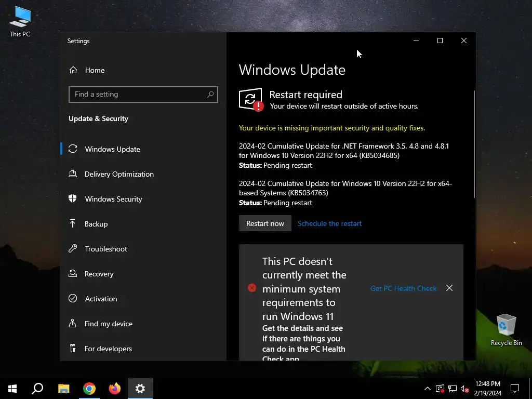
Task: Click the KB5034763 cumulative update text
Action: (345, 188)
